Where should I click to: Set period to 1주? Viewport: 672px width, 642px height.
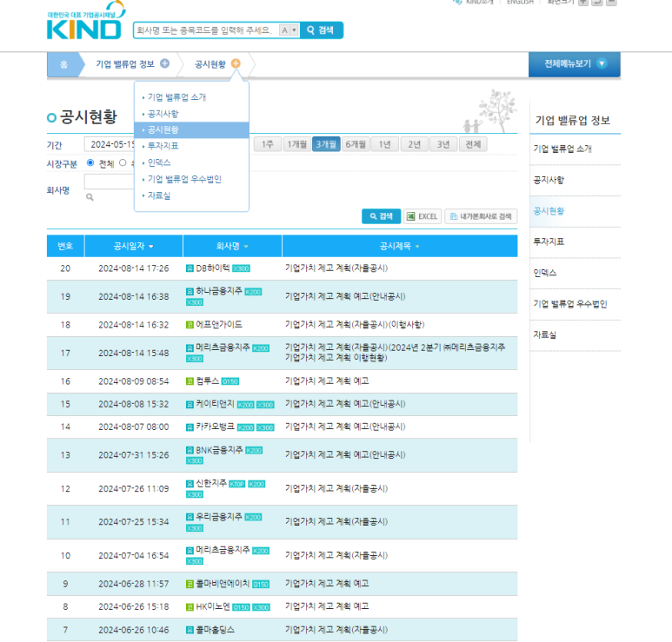pyautogui.click(x=268, y=144)
